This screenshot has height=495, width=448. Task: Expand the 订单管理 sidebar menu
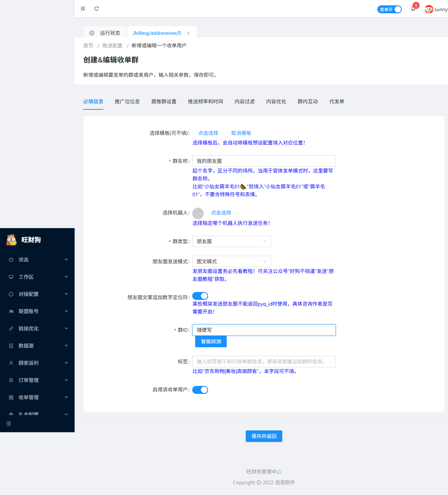tap(66, 380)
